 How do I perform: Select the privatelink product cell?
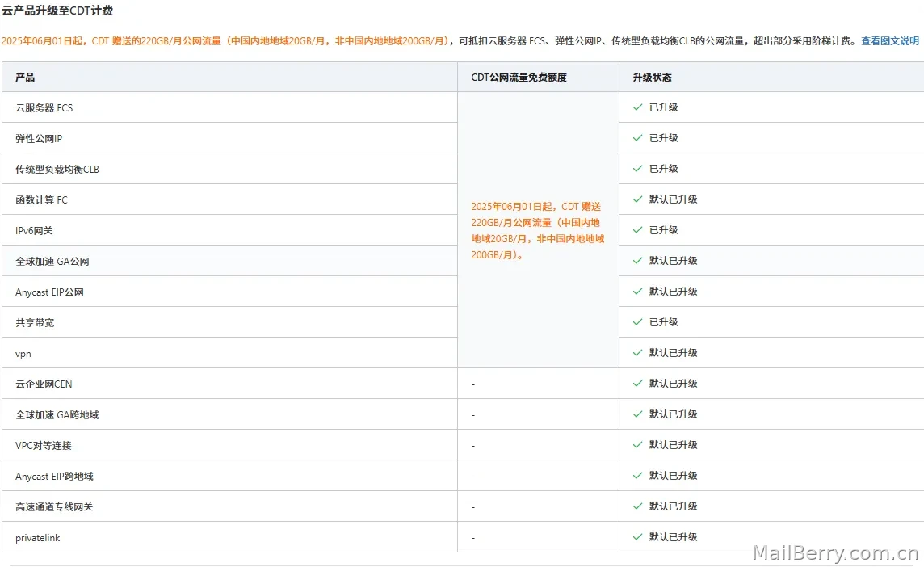tap(230, 536)
